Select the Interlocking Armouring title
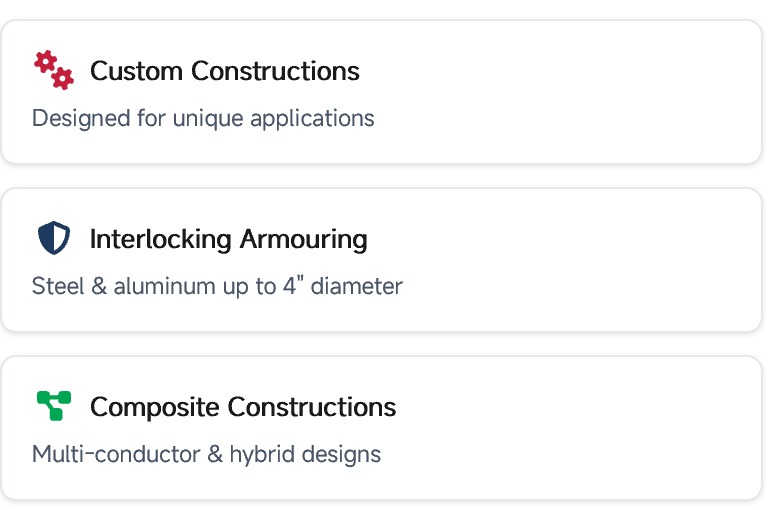Screen dimensions: 768x510 coord(228,239)
